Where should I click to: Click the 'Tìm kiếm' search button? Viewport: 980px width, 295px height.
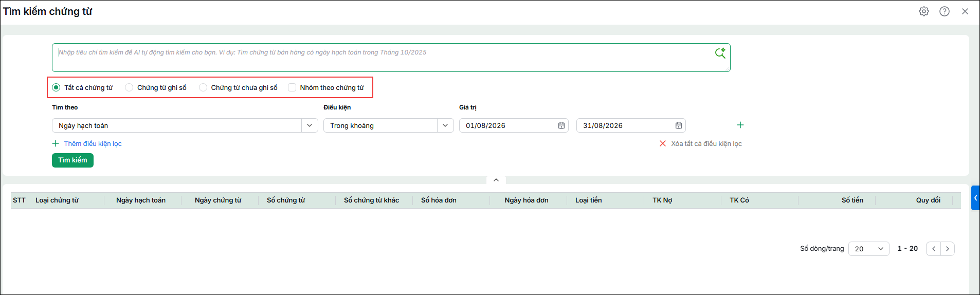(x=72, y=160)
